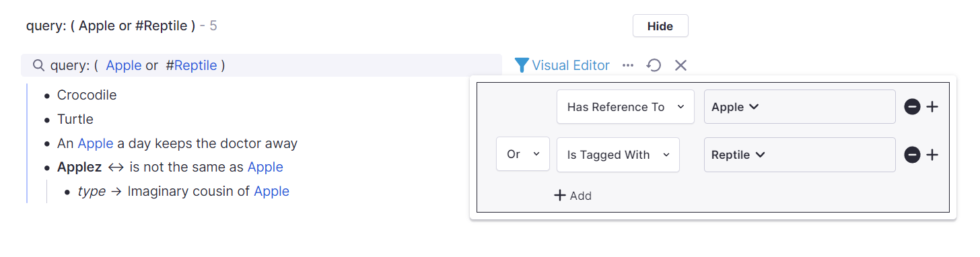This screenshot has height=257, width=980.
Task: Add condition after Apple row using plus
Action: (932, 107)
